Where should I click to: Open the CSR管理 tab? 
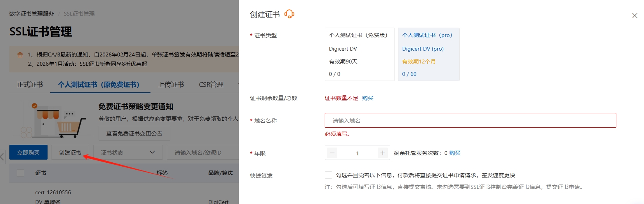(x=211, y=84)
